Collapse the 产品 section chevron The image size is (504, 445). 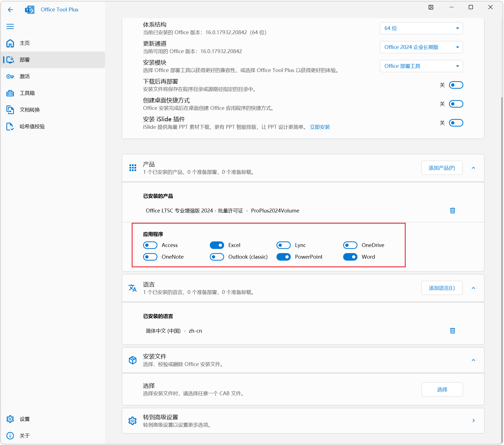474,168
